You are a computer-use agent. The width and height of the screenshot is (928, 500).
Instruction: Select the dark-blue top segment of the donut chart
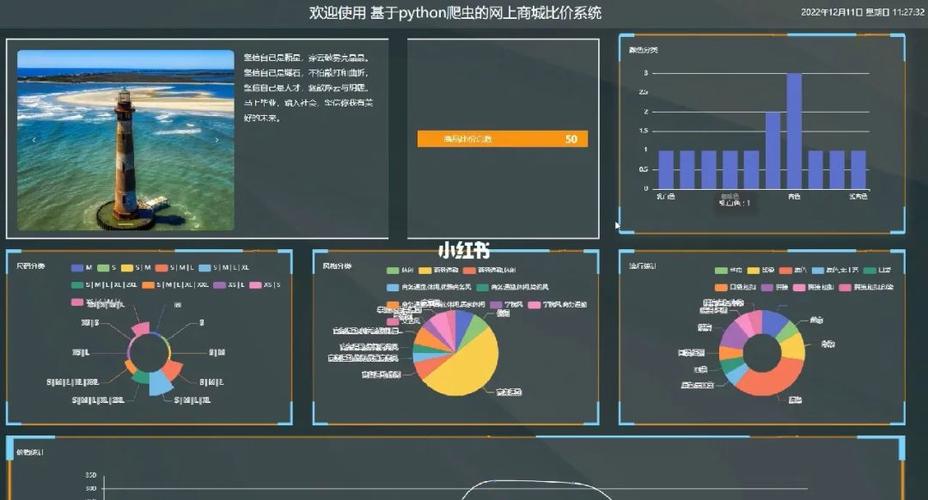pos(774,322)
